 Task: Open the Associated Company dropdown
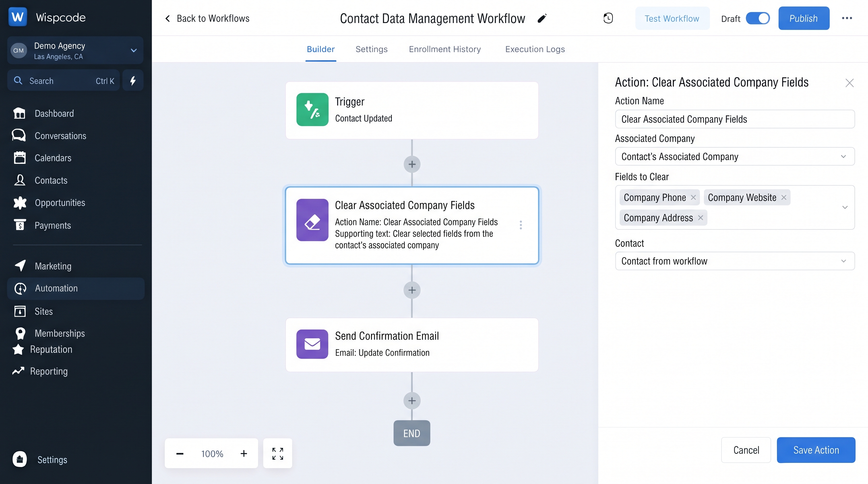click(735, 157)
